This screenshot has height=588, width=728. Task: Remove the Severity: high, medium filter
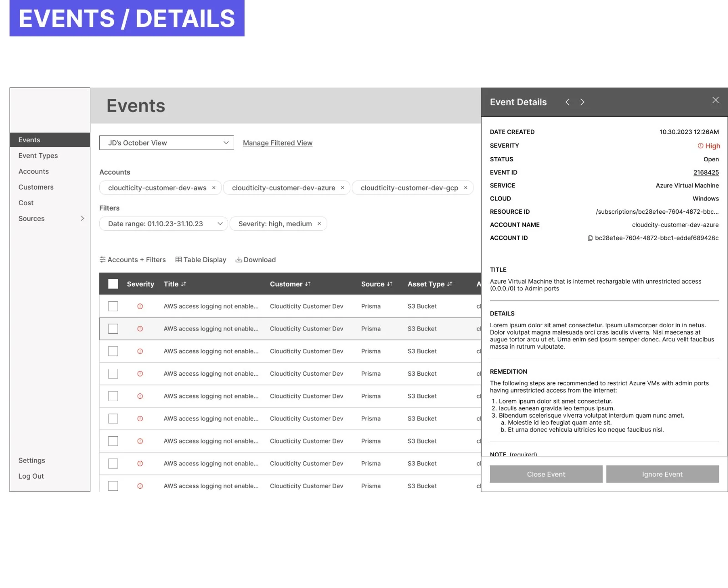pyautogui.click(x=319, y=224)
